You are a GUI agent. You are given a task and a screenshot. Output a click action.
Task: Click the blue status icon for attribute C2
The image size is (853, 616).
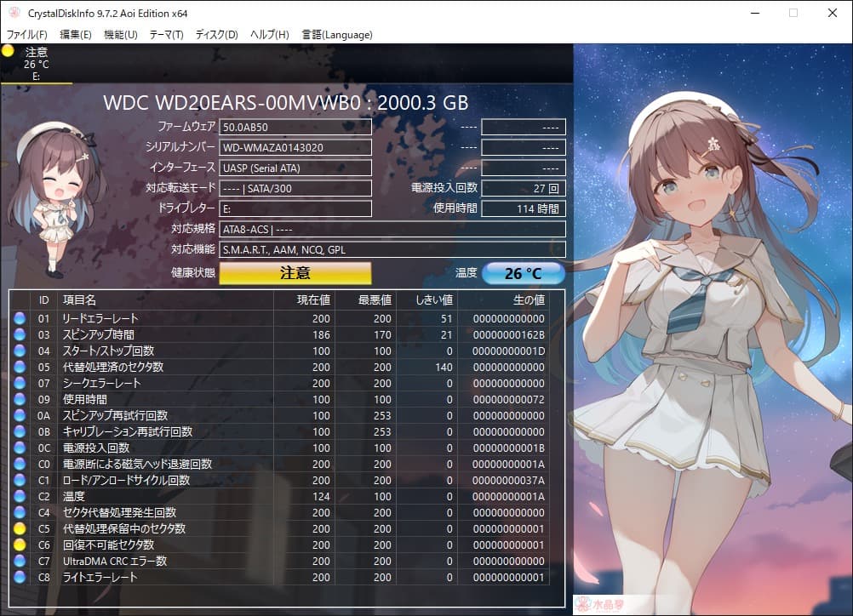tap(20, 496)
